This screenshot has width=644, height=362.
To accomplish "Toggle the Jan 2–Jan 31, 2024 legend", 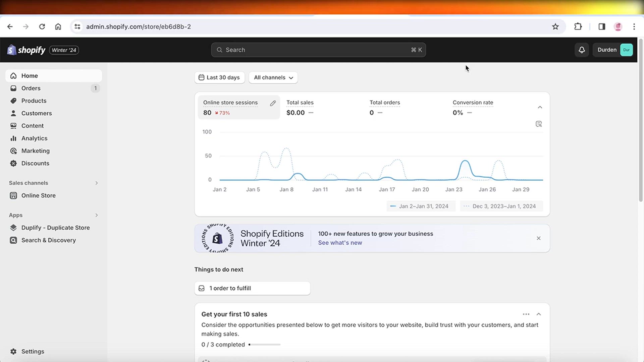I will [421, 206].
